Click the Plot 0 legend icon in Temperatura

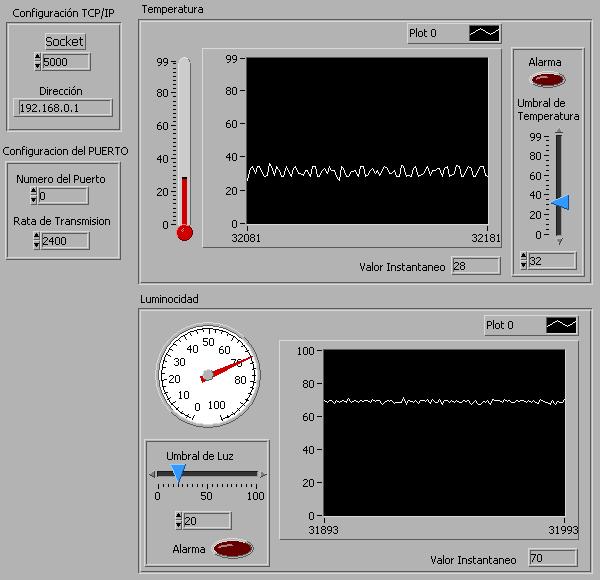coord(485,33)
